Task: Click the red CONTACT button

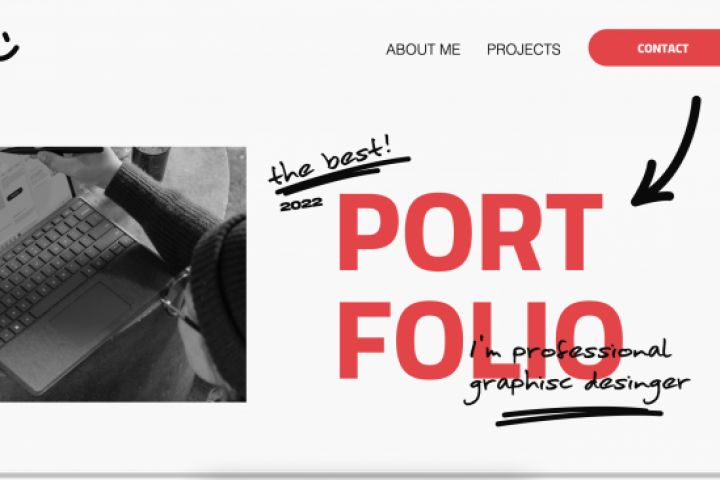Action: pyautogui.click(x=654, y=48)
